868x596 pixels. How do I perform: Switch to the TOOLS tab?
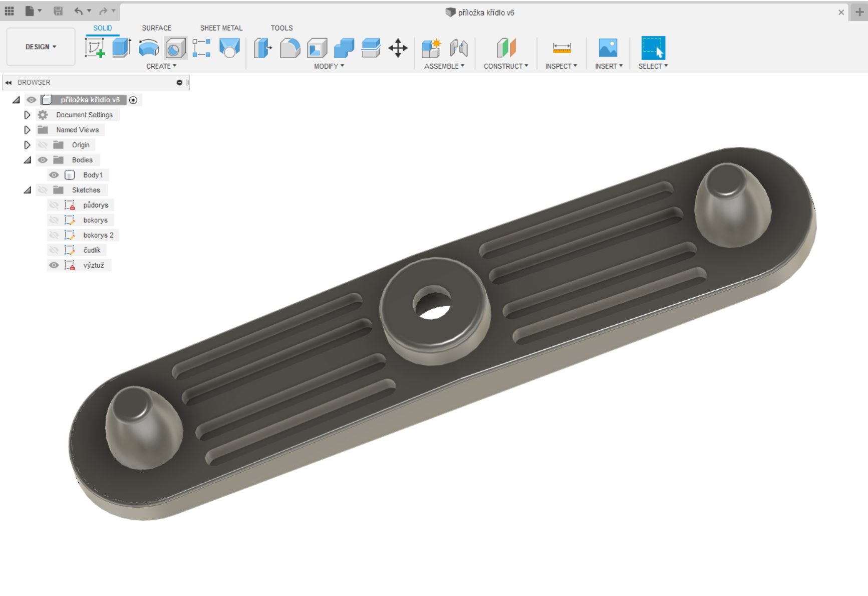281,28
